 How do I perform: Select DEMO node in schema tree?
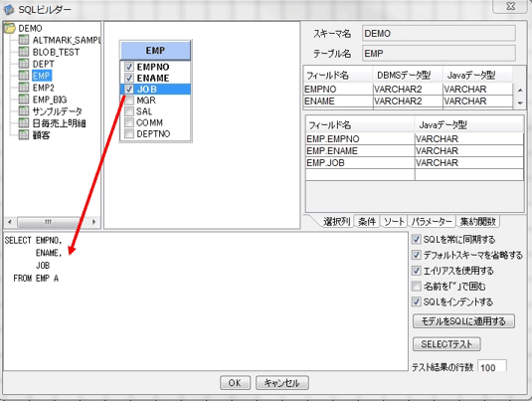click(30, 28)
